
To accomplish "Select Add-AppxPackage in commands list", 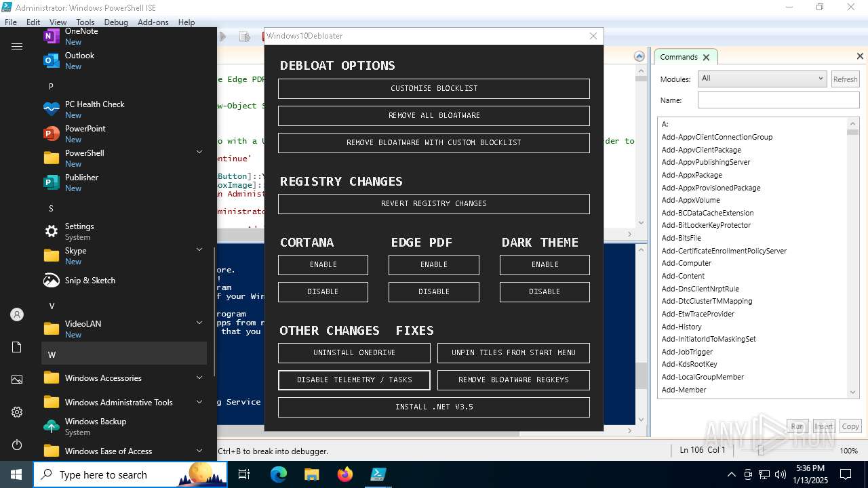I will 692,175.
